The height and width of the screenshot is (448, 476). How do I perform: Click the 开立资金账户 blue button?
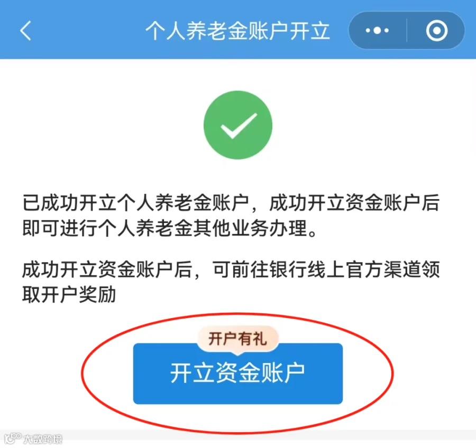[237, 374]
